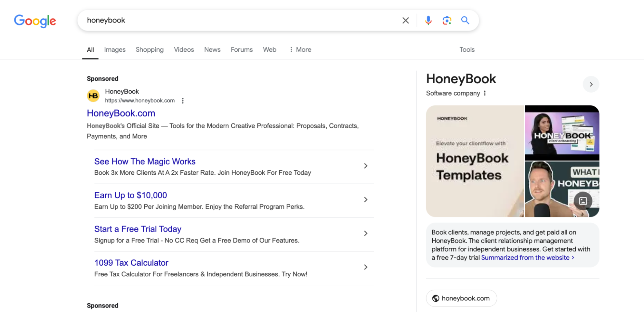644x312 pixels.
Task: Open the three-dot menu next to honeybook.com URL
Action: tap(182, 100)
